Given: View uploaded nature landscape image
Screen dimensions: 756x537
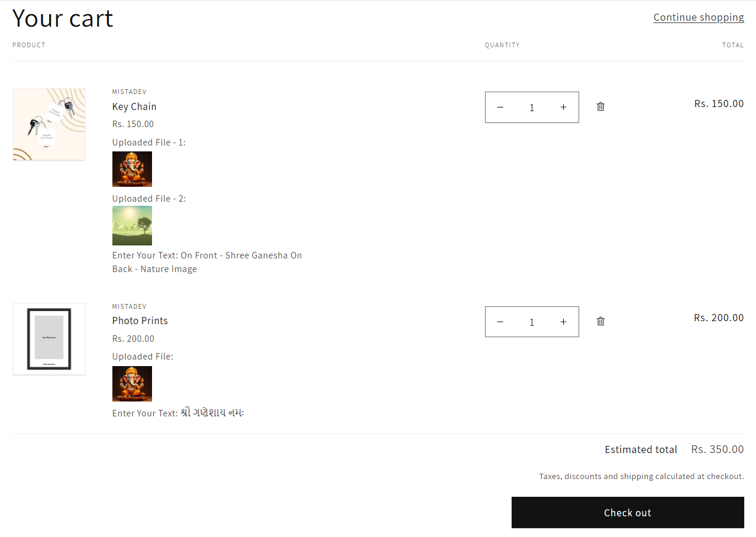Looking at the screenshot, I should point(132,225).
